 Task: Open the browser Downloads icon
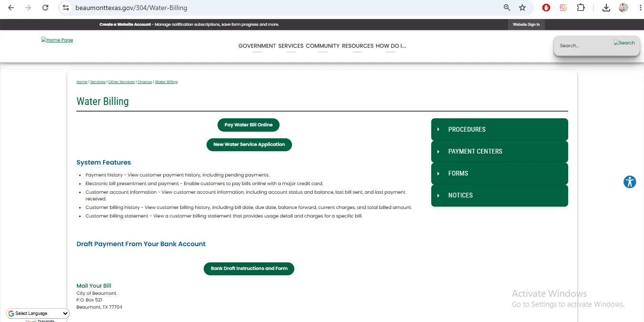click(606, 8)
